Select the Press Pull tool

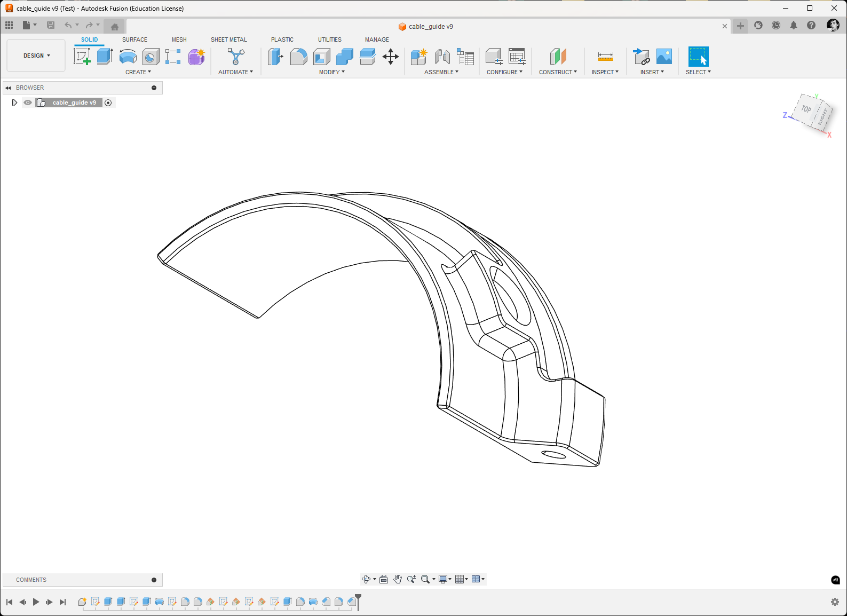pyautogui.click(x=275, y=56)
